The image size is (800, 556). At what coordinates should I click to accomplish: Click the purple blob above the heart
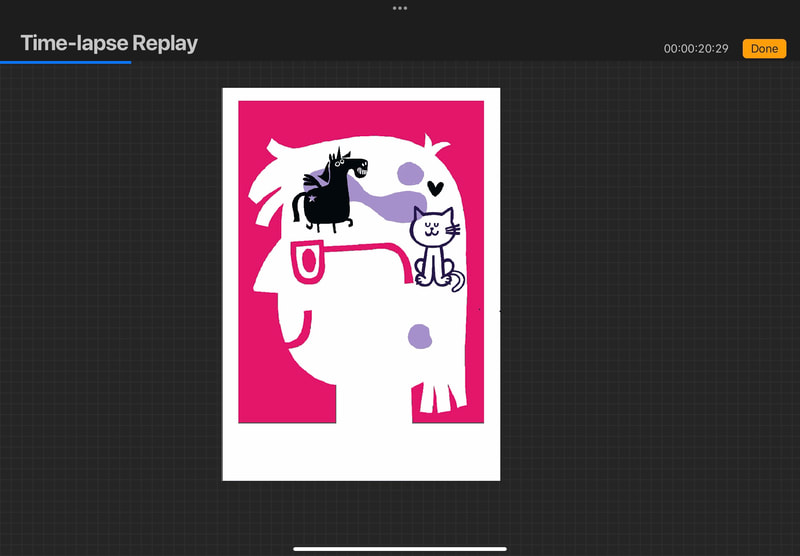[x=411, y=173]
